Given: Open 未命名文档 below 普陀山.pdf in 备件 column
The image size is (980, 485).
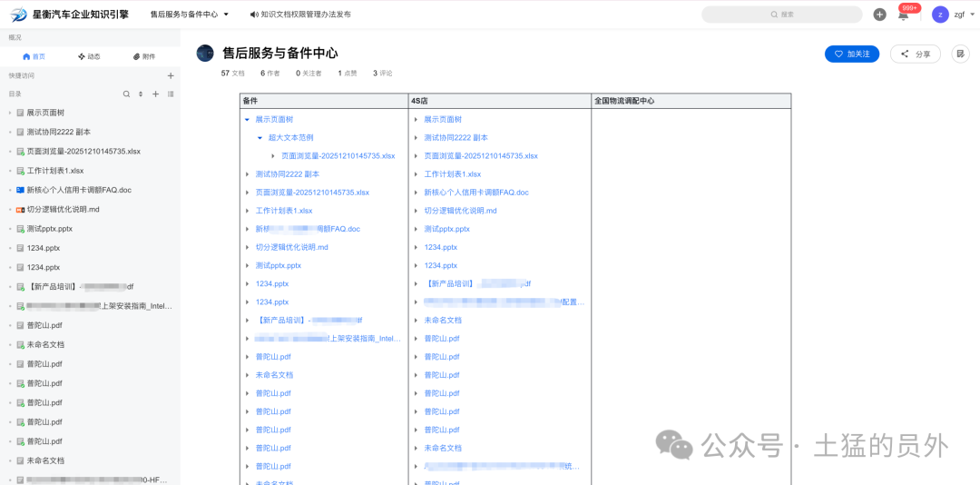Looking at the screenshot, I should click(x=274, y=375).
